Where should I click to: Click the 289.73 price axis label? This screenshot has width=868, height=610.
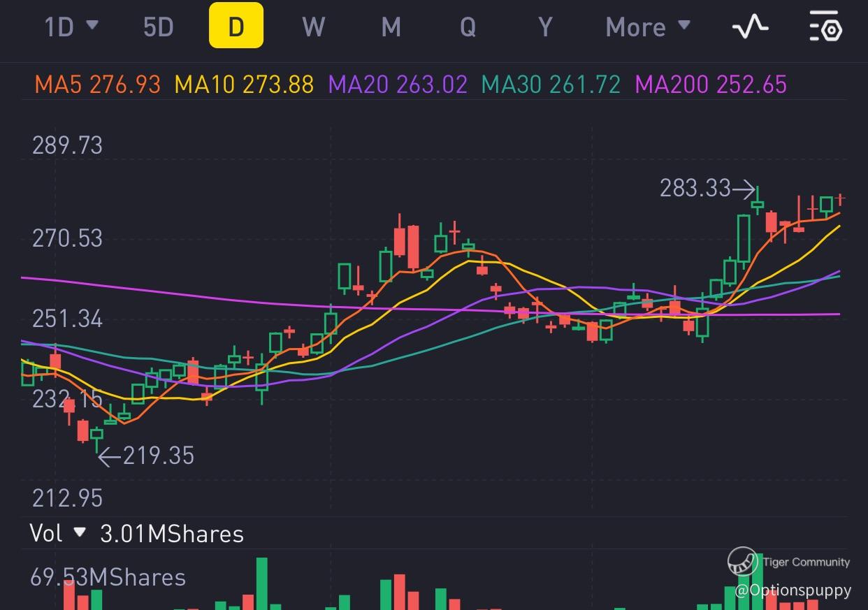click(x=67, y=145)
